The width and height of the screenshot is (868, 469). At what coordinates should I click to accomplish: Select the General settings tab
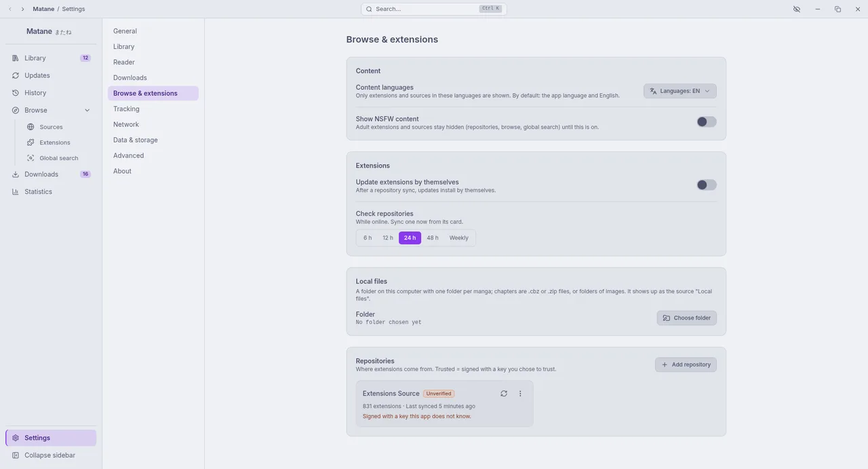click(153, 31)
